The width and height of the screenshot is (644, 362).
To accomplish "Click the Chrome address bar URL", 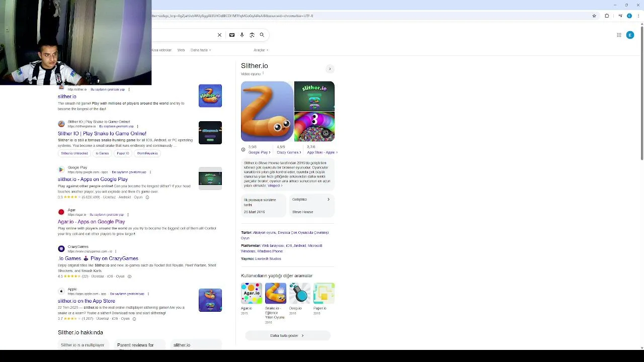I will click(232, 16).
